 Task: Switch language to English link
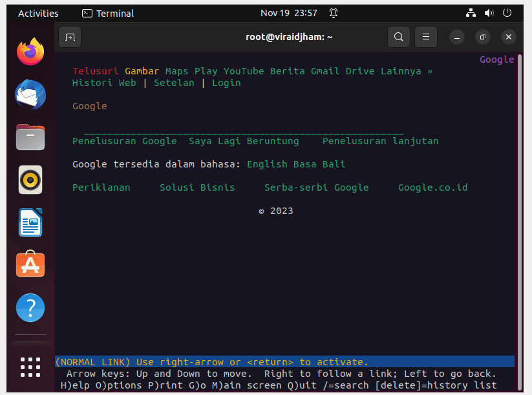click(x=267, y=164)
